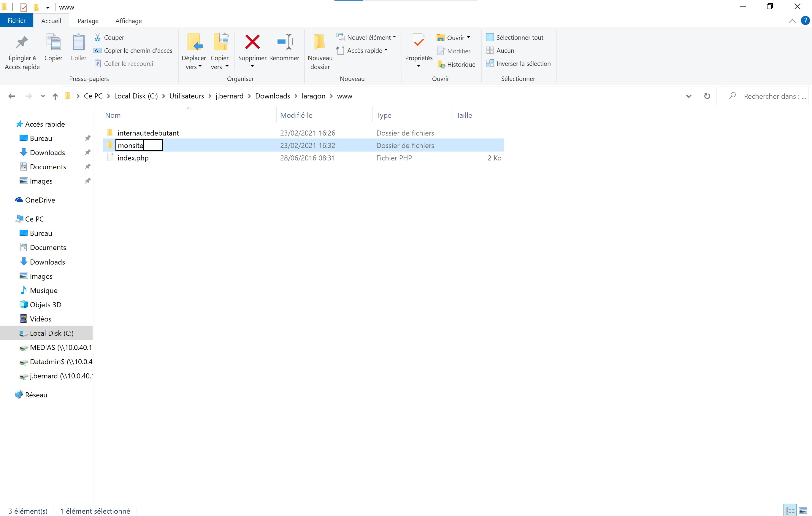Click the Copier icon in Presse-papiers
Screen dimensions: 812x516
(x=53, y=42)
